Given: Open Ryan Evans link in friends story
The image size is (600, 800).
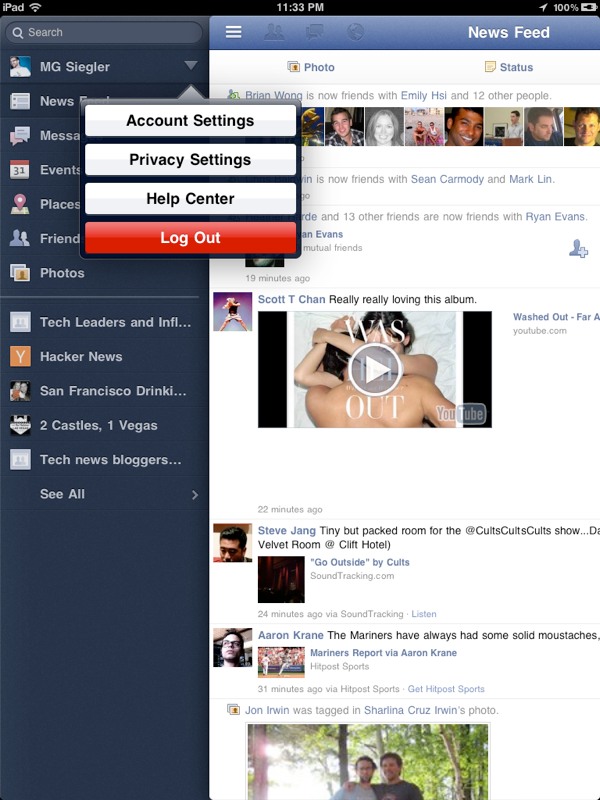Looking at the screenshot, I should coord(555,216).
